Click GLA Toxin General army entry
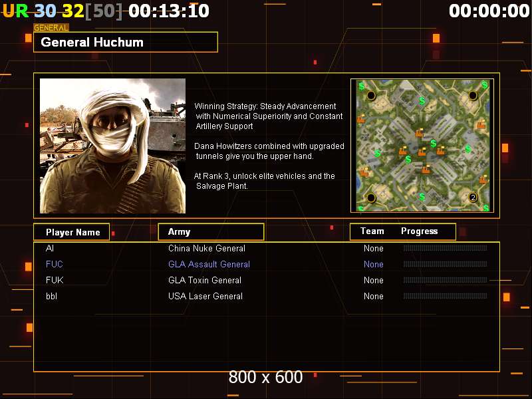 pos(205,280)
